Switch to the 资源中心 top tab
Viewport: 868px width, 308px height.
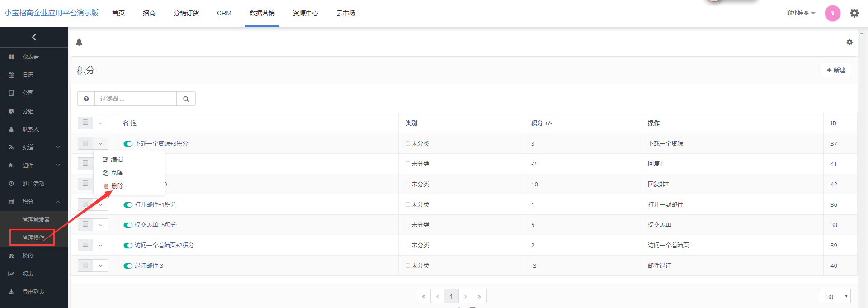305,13
